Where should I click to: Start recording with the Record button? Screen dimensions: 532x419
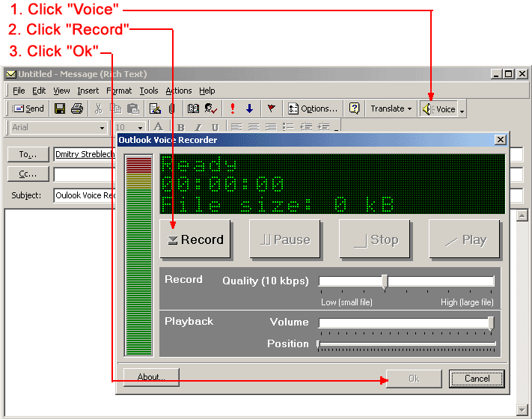click(x=196, y=239)
